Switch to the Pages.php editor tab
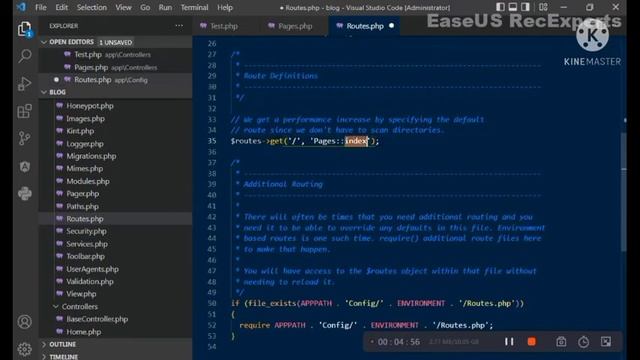Viewport: 640px width, 360px height. (295, 26)
